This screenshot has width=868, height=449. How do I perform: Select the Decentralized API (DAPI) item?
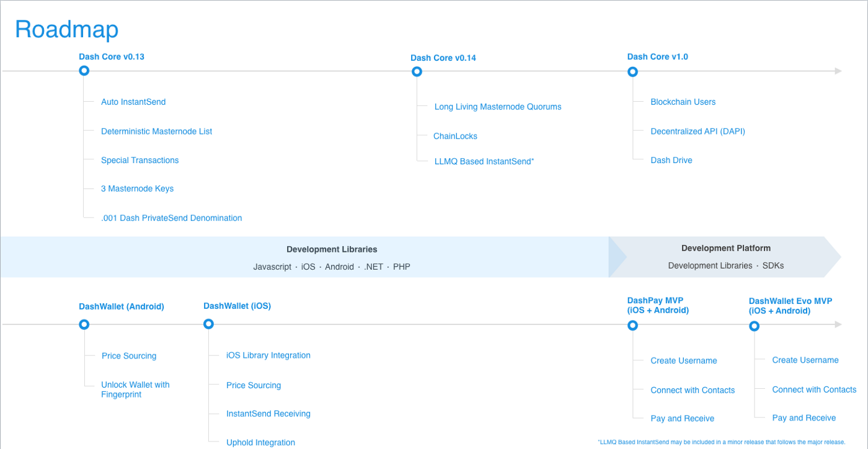[x=698, y=131]
